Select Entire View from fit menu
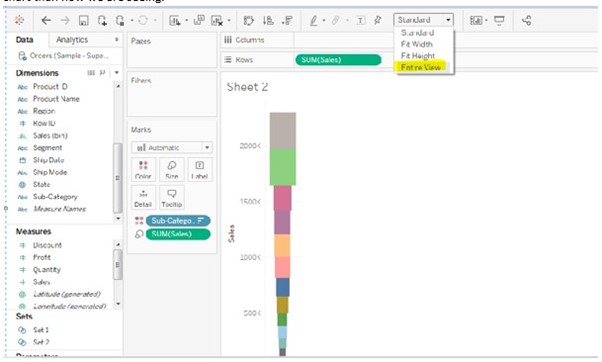This screenshot has width=602, height=362. click(x=421, y=68)
